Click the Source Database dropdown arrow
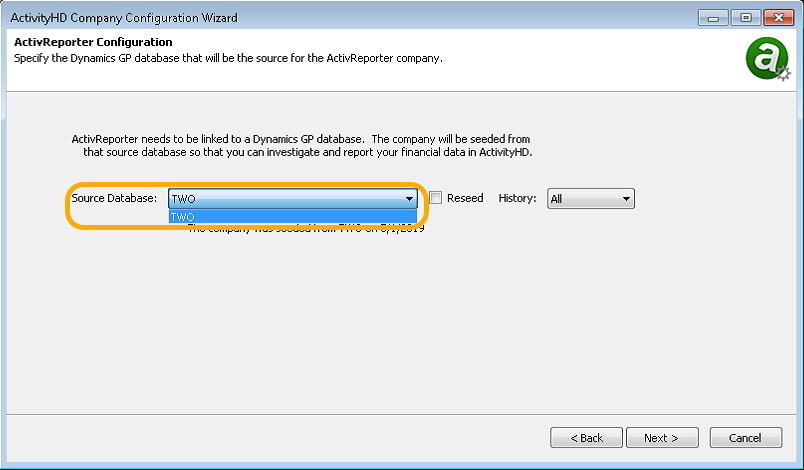The width and height of the screenshot is (804, 470). pyautogui.click(x=409, y=199)
